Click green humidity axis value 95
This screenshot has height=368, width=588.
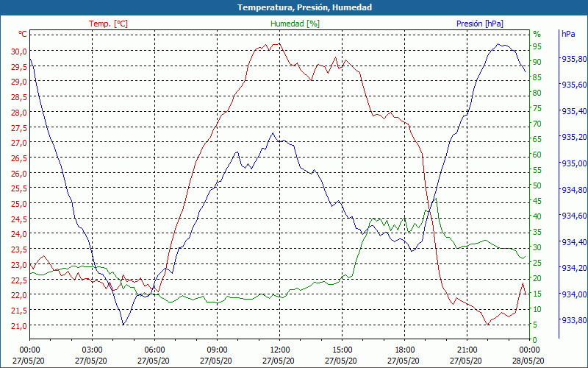click(537, 46)
